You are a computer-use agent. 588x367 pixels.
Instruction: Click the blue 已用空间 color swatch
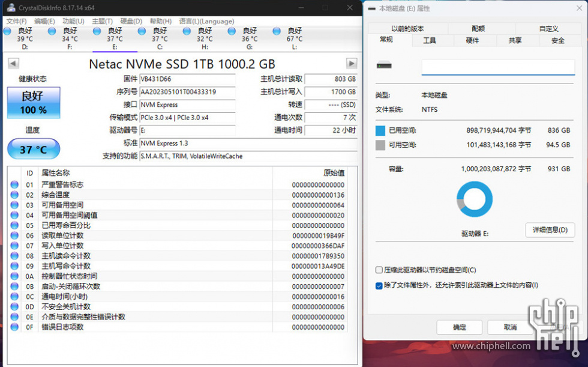tap(380, 130)
